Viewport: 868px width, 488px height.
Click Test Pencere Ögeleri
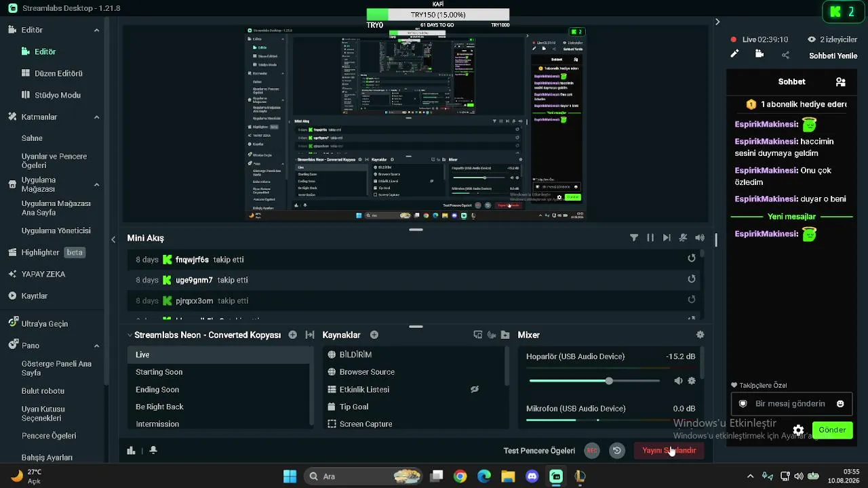pyautogui.click(x=539, y=451)
